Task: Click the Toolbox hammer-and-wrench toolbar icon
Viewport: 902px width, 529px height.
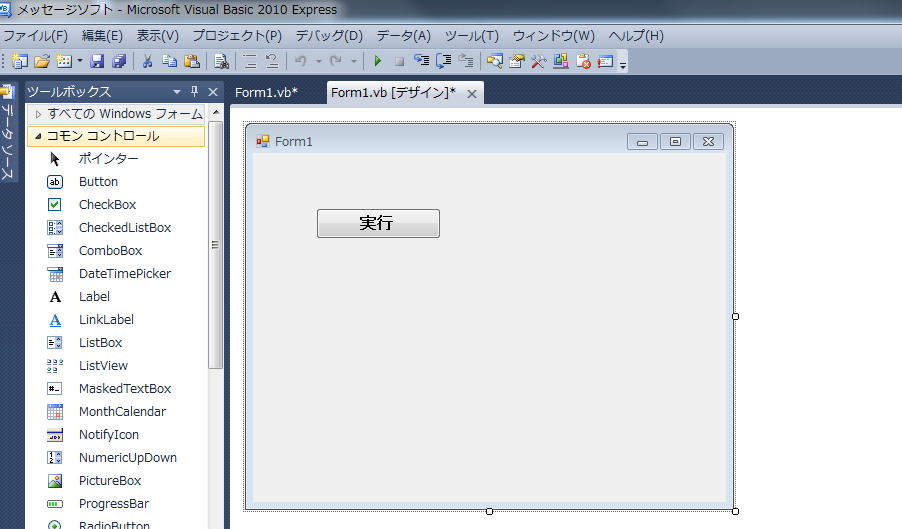Action: pyautogui.click(x=538, y=61)
